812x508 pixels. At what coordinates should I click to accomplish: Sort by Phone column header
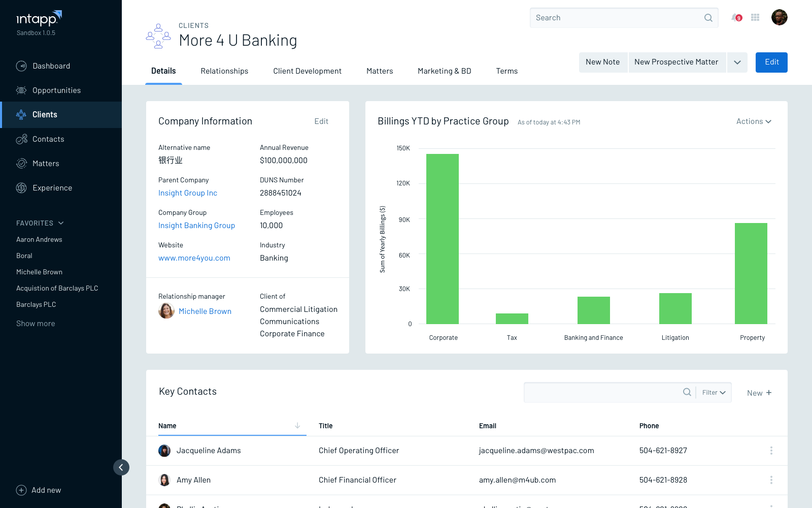coord(649,426)
